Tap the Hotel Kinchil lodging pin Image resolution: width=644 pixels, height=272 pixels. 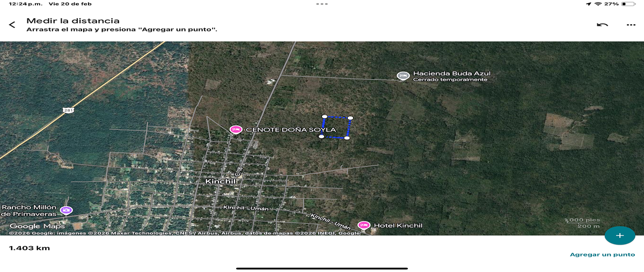click(x=363, y=225)
